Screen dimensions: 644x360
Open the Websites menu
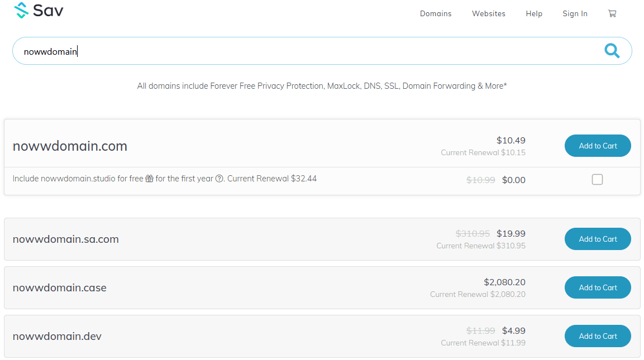pos(488,13)
